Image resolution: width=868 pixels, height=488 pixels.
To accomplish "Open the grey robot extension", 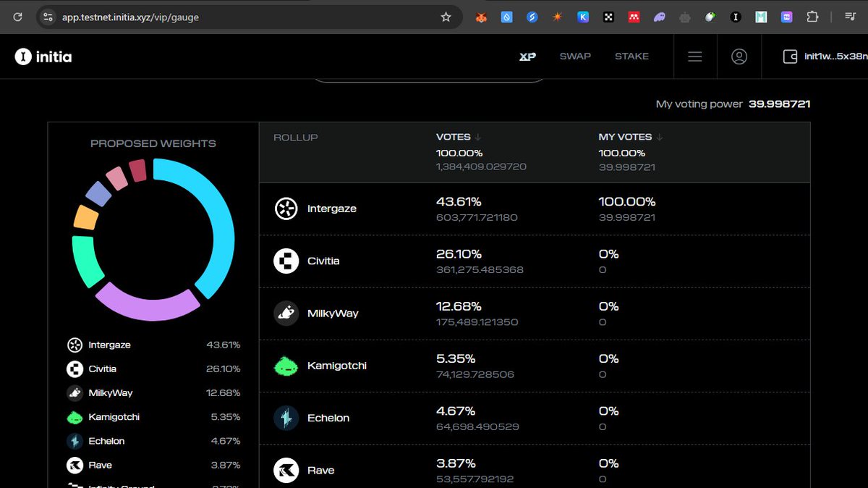I will click(x=684, y=17).
